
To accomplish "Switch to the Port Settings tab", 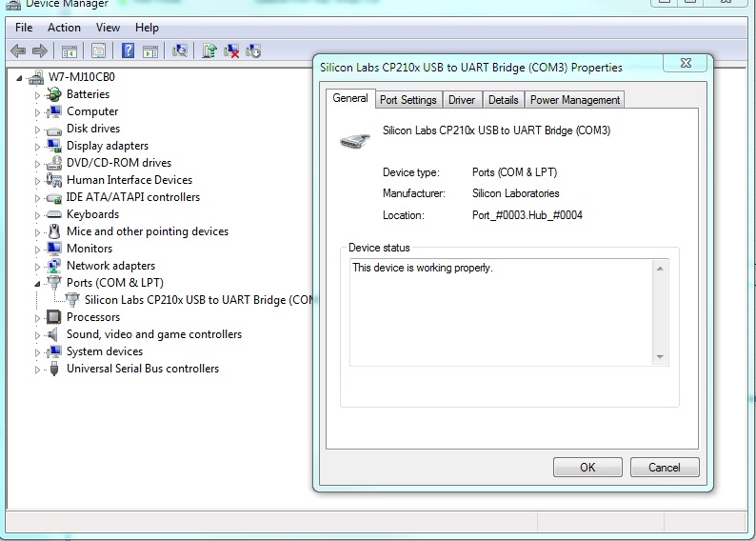I will [408, 100].
